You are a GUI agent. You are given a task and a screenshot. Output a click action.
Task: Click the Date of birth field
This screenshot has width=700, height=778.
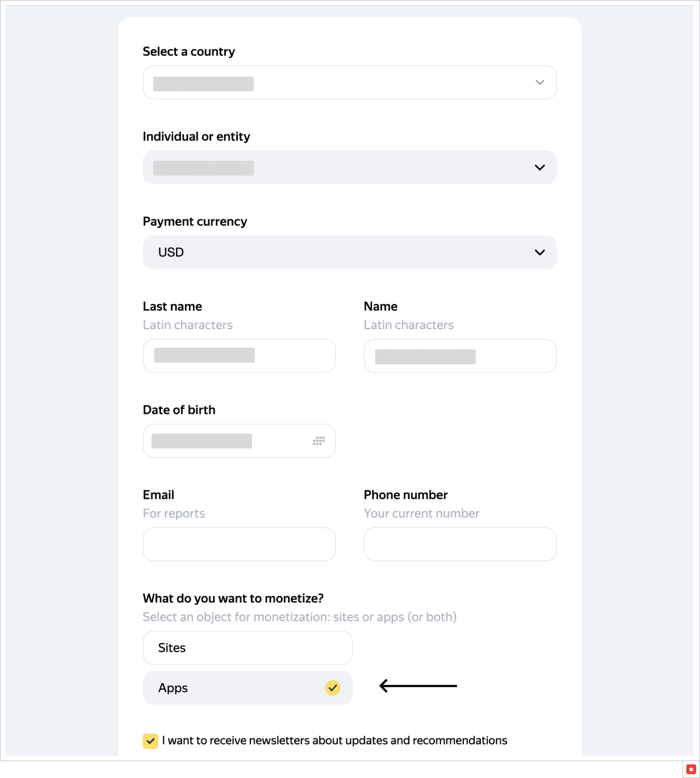(230, 441)
